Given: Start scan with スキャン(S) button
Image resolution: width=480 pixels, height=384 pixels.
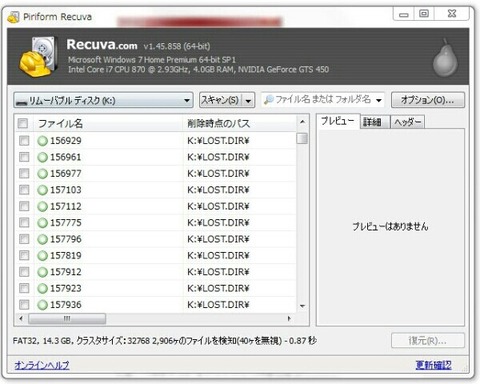Looking at the screenshot, I should [x=221, y=100].
